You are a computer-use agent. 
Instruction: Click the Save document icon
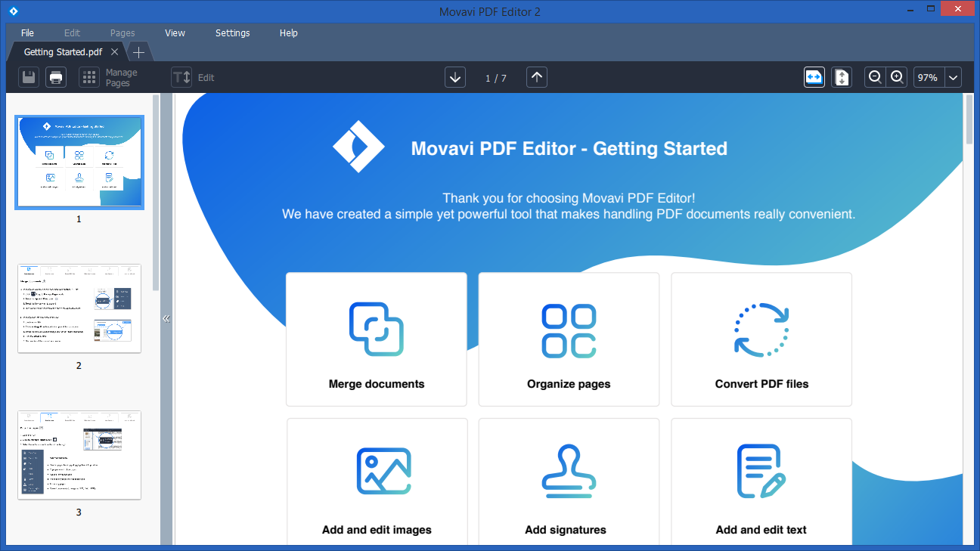[29, 77]
